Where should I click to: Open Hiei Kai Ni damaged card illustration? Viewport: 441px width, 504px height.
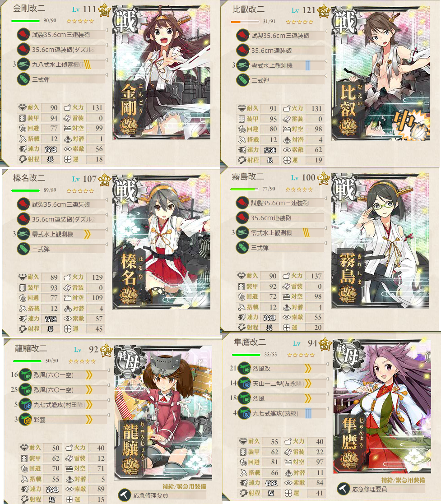coord(381,73)
